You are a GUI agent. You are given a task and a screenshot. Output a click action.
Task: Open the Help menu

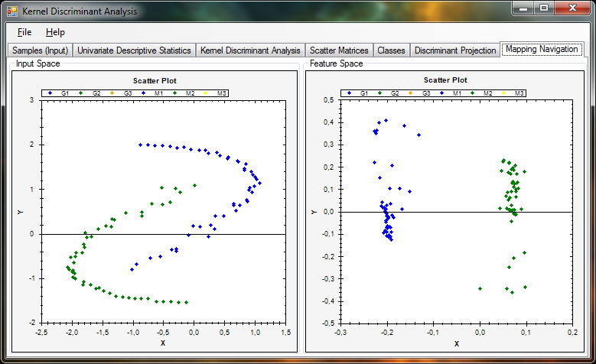pos(55,32)
